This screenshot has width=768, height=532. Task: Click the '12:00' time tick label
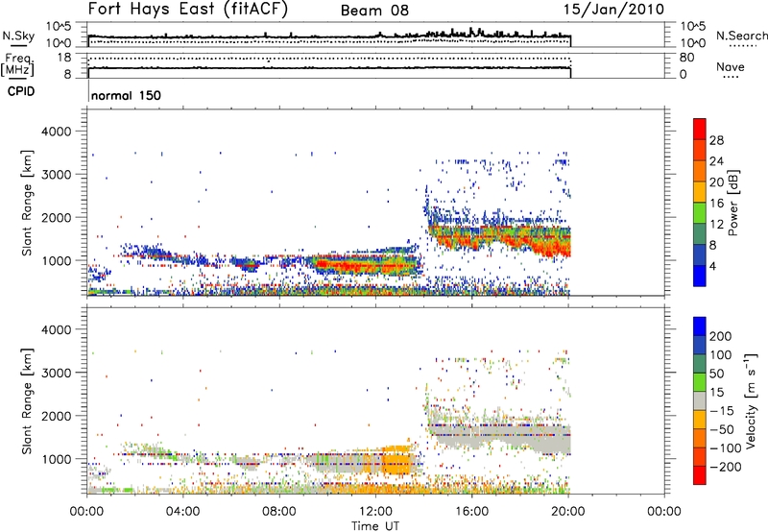(375, 512)
